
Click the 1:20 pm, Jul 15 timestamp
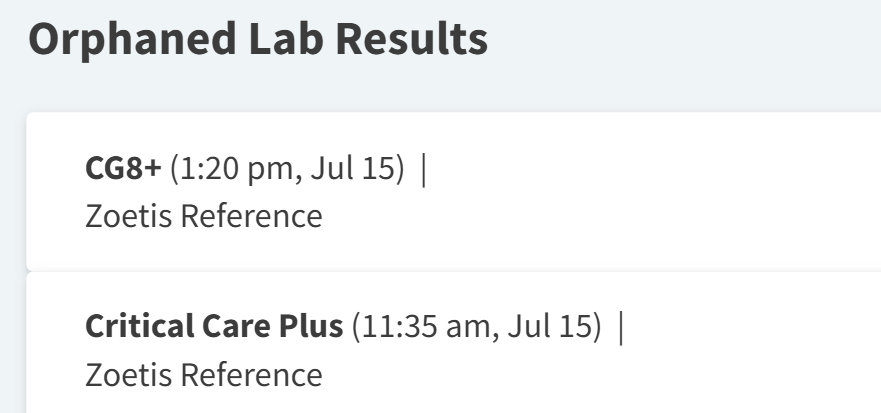tap(287, 169)
